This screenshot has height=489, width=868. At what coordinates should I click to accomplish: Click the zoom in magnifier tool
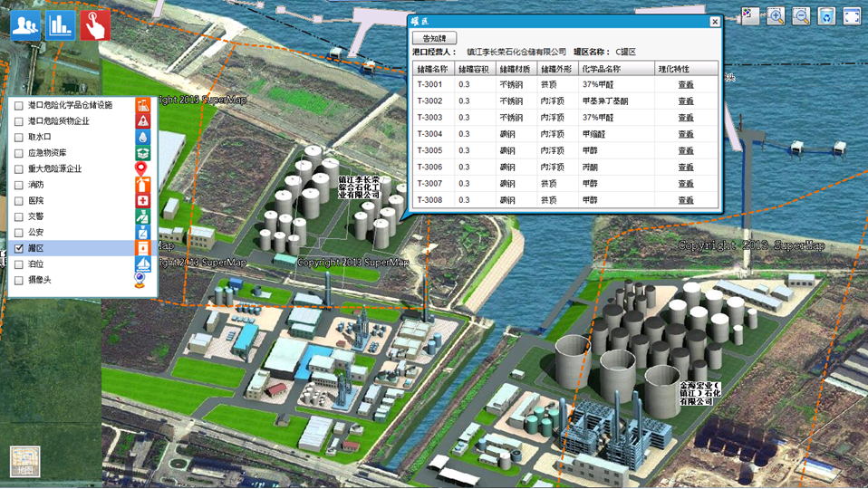tap(776, 15)
